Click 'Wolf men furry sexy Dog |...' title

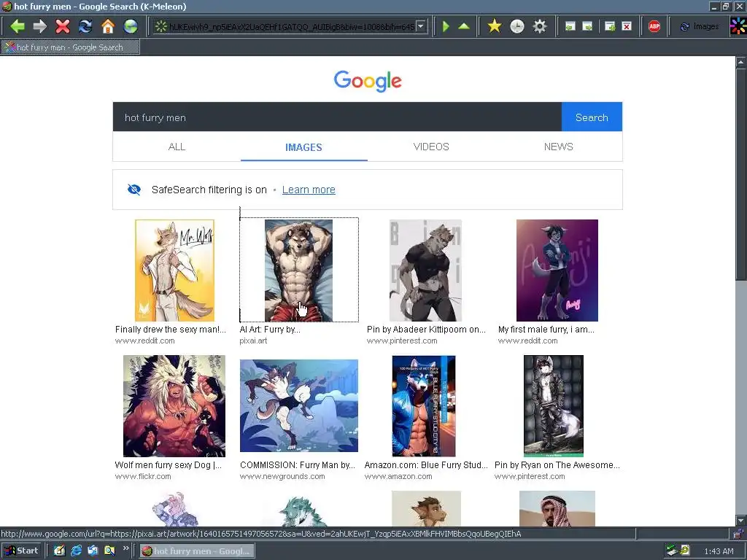169,464
